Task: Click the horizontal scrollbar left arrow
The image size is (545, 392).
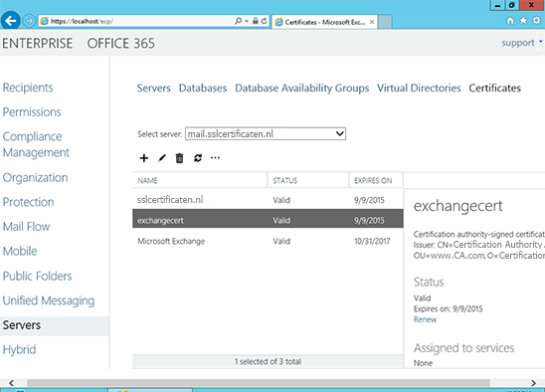Action: [12, 383]
